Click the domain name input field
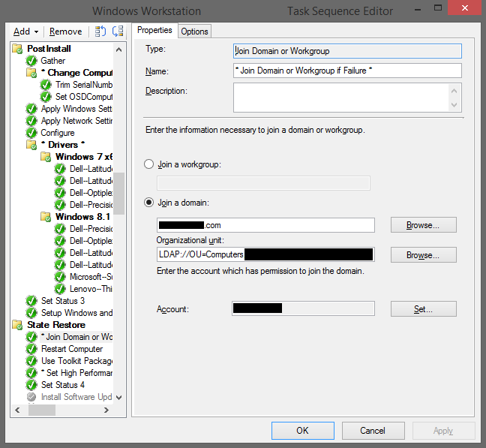The width and height of the screenshot is (486, 448). 265,225
